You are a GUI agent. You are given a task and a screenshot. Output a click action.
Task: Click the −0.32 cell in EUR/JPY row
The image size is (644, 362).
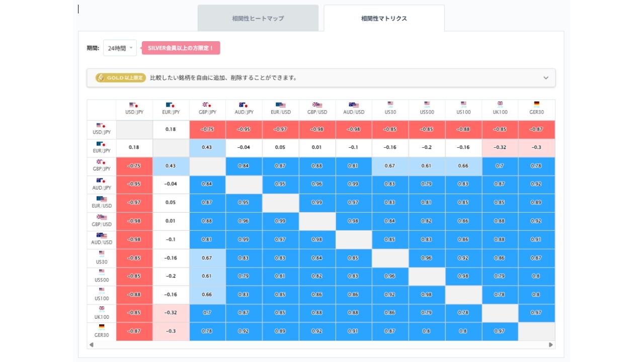pos(500,148)
